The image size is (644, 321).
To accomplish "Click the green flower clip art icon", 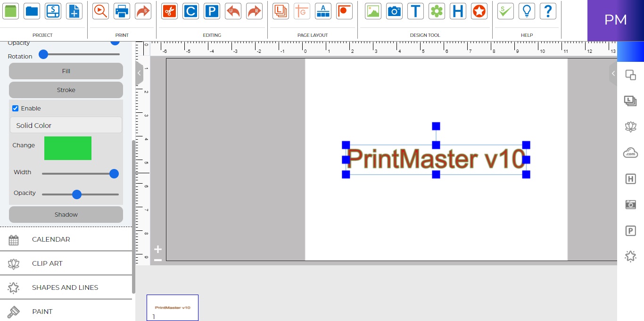I will [437, 11].
